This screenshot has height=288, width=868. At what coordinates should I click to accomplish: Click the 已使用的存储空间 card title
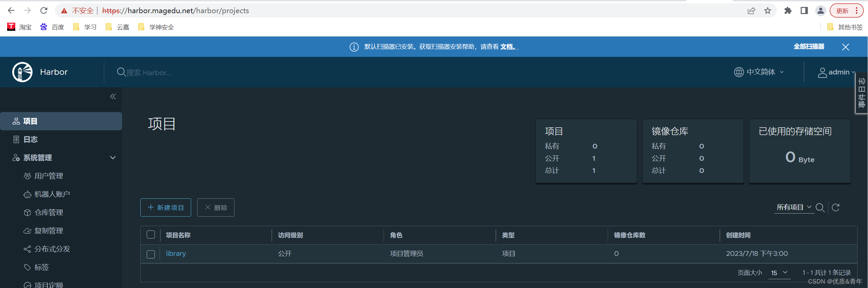(795, 131)
